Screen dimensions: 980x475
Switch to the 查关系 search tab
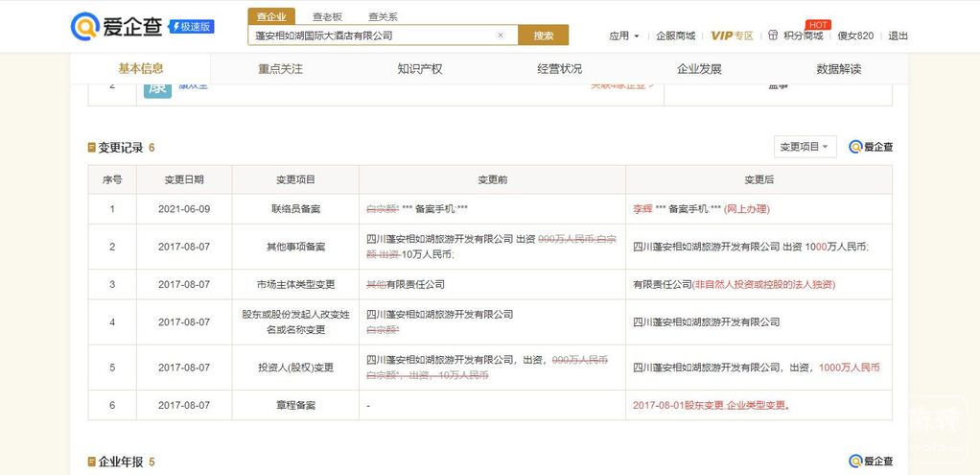[x=383, y=16]
